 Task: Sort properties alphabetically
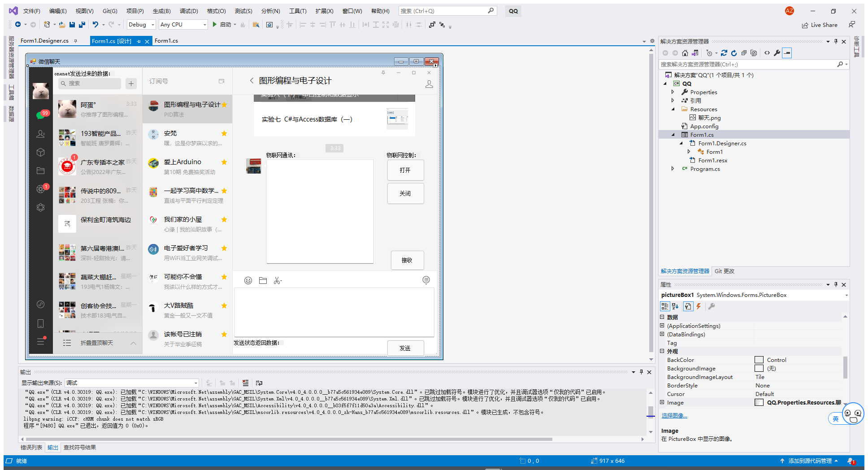[675, 306]
